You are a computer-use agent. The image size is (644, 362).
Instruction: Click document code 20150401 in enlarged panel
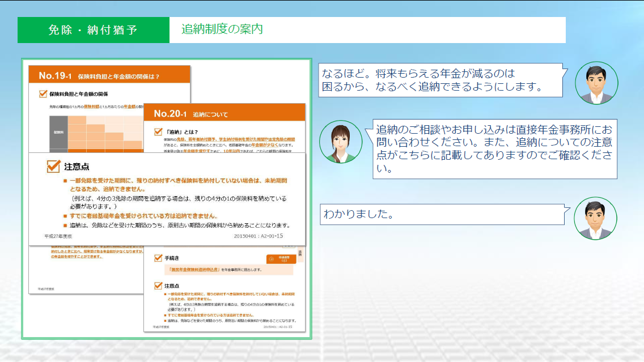coord(258,236)
